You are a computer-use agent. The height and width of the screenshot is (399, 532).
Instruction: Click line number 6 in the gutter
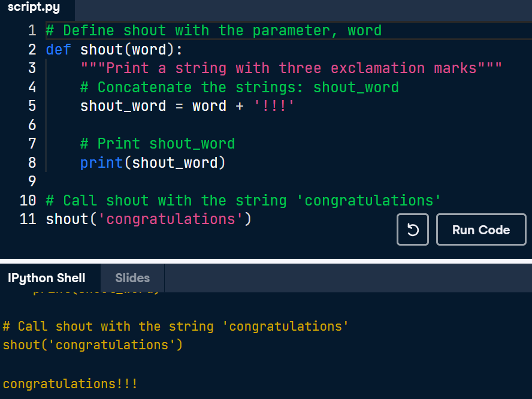point(32,125)
